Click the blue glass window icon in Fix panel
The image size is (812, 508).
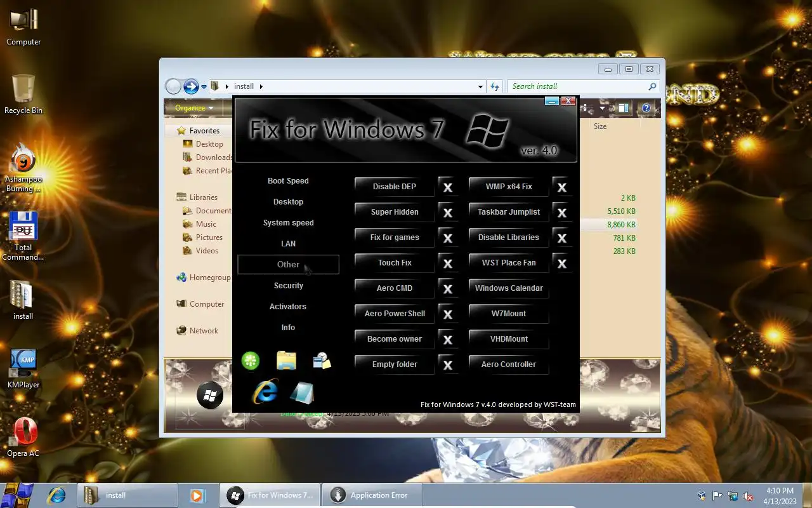(x=302, y=393)
